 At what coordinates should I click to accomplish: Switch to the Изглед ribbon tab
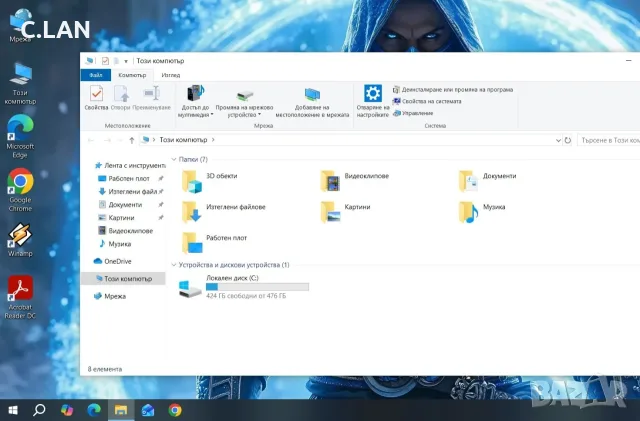[x=171, y=75]
